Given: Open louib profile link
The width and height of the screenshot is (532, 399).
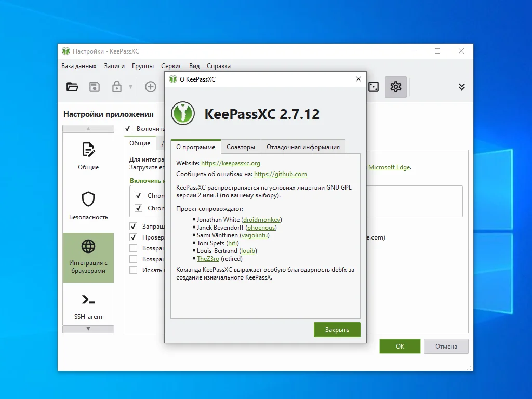Looking at the screenshot, I should tap(248, 251).
